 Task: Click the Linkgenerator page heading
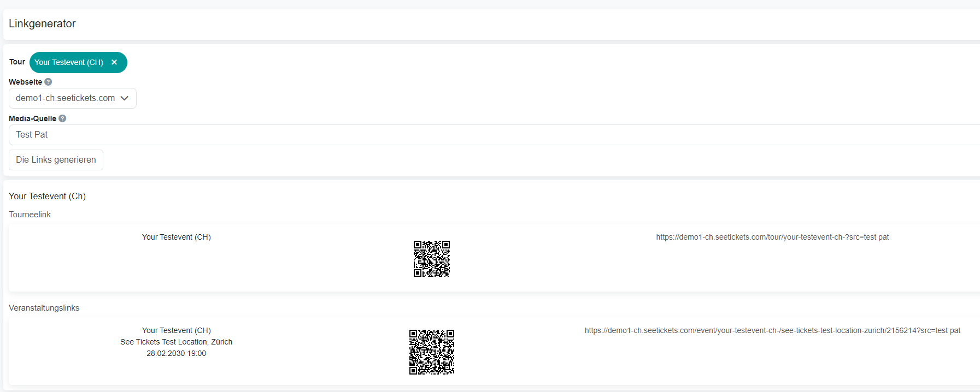pos(42,23)
